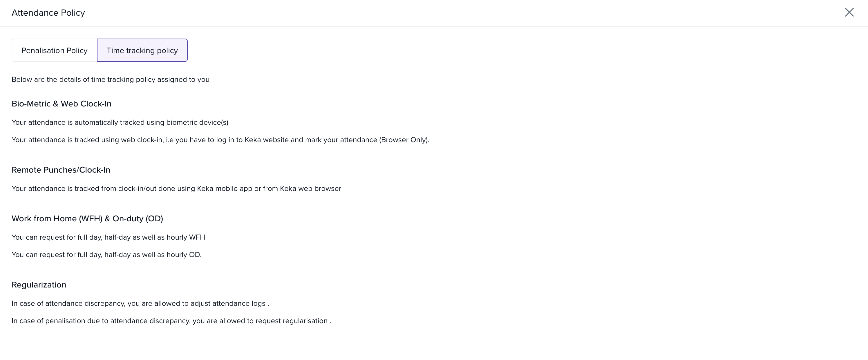Close the Attendance Policy dialog

(x=849, y=12)
